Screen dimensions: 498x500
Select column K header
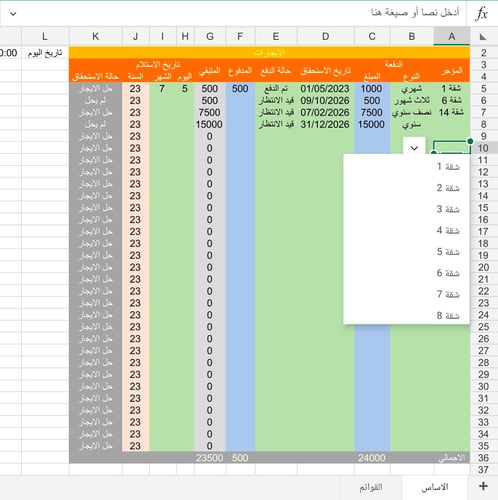[x=96, y=36]
